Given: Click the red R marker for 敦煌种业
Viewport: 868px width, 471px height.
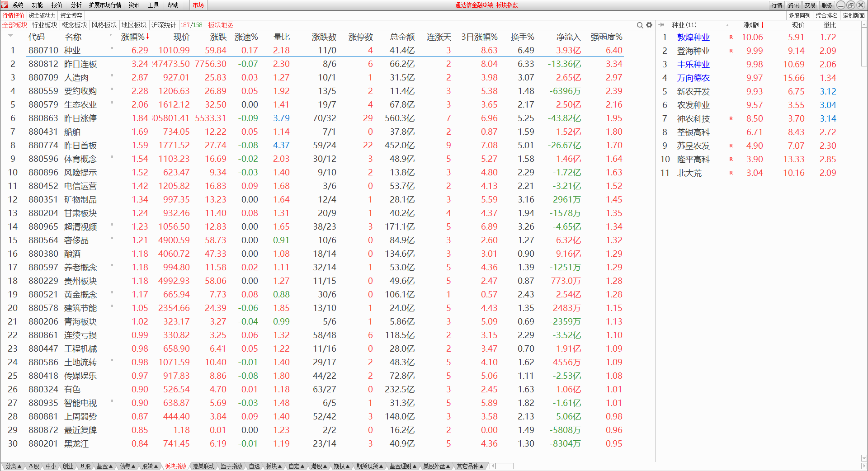Looking at the screenshot, I should coord(731,37).
